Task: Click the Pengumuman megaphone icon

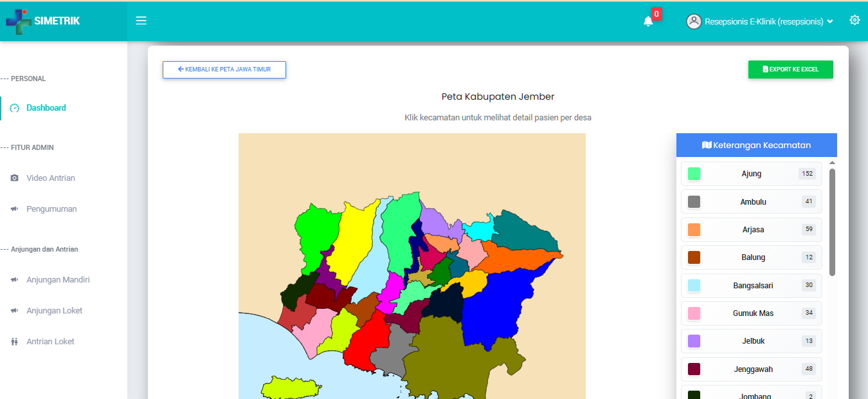Action: (15, 209)
